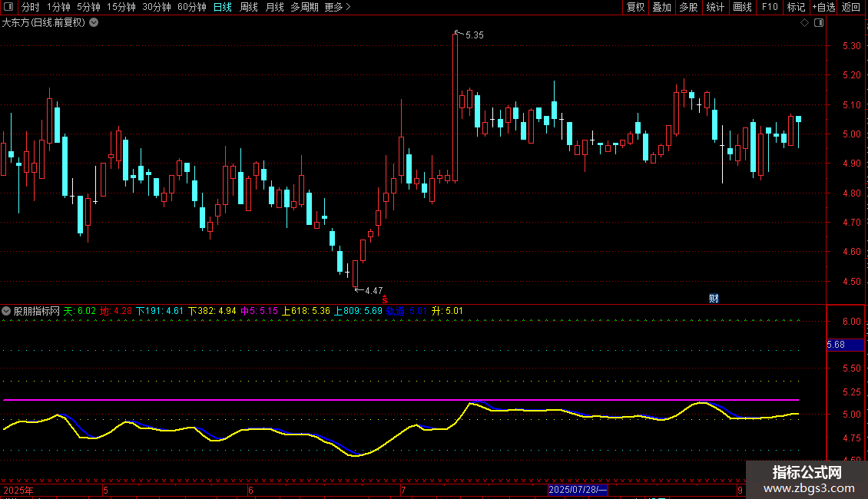Activate the 画线 drawing tool button
Viewport: 868px width, 499px height.
[x=742, y=7]
